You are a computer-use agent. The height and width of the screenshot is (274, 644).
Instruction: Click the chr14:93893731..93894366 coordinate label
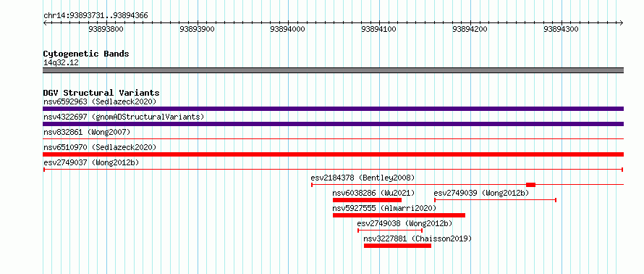96,16
